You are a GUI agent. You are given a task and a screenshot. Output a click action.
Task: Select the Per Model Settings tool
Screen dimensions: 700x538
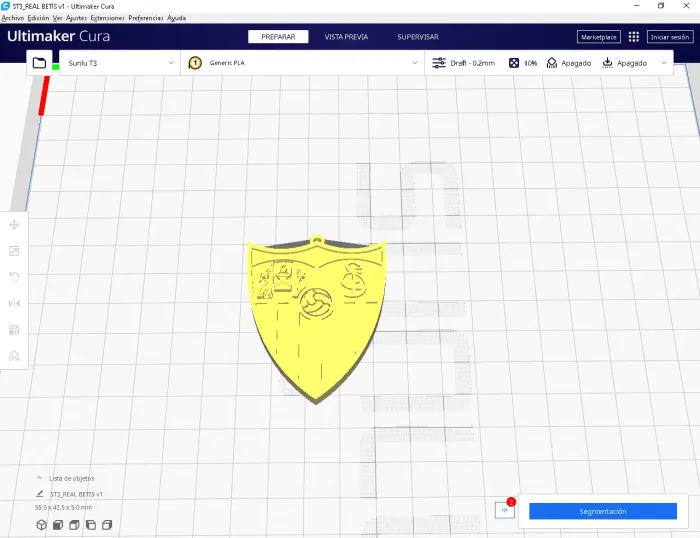(14, 330)
